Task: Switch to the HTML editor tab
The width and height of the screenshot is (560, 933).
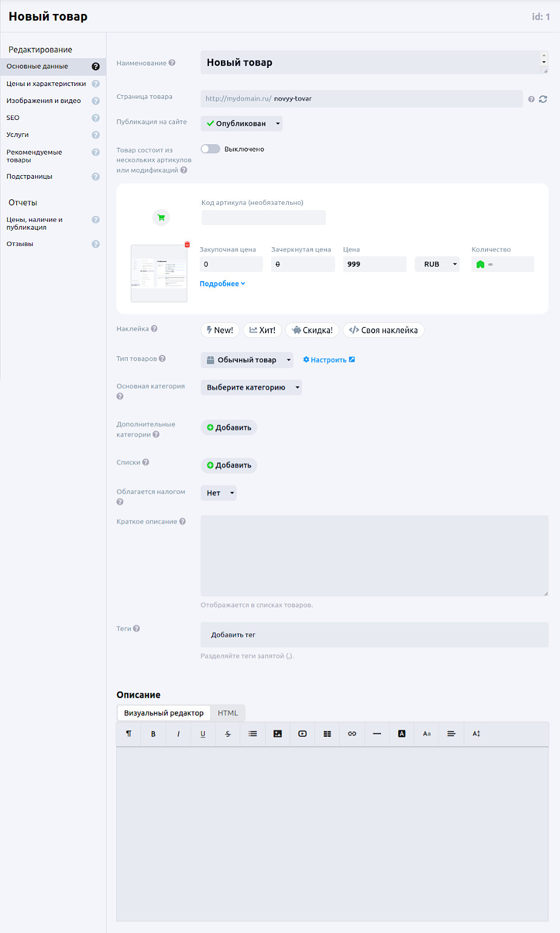Action: pyautogui.click(x=228, y=713)
